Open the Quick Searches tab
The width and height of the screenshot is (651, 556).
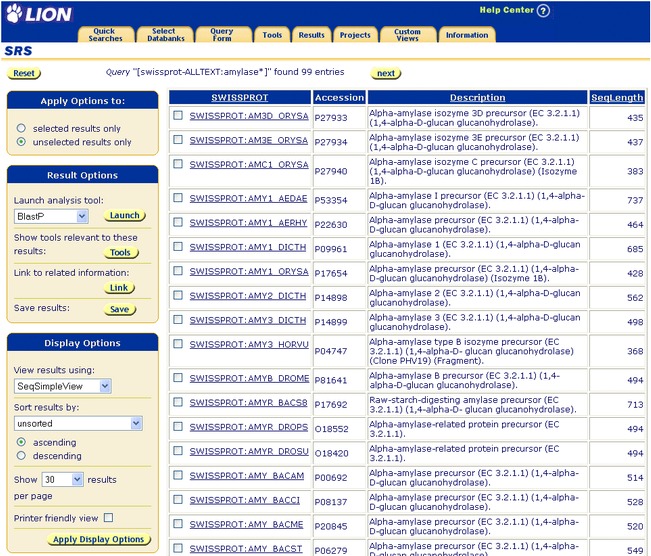105,34
